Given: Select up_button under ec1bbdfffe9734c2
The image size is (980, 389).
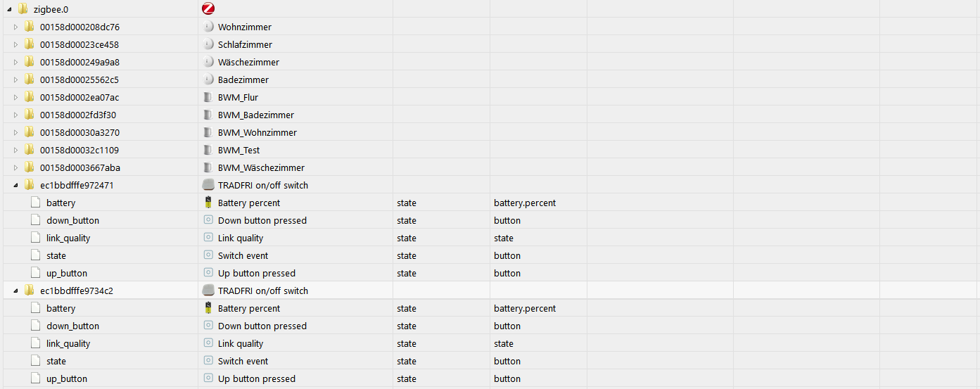Looking at the screenshot, I should pyautogui.click(x=67, y=378).
